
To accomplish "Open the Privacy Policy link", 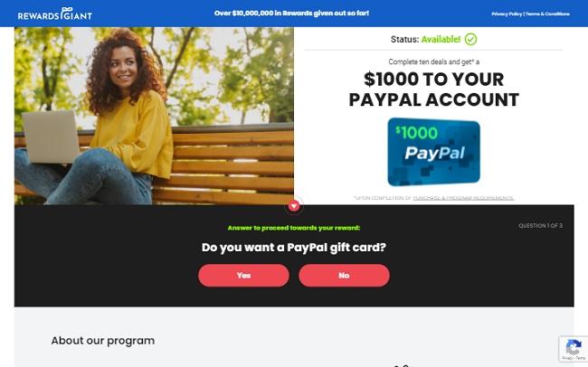I will (507, 14).
